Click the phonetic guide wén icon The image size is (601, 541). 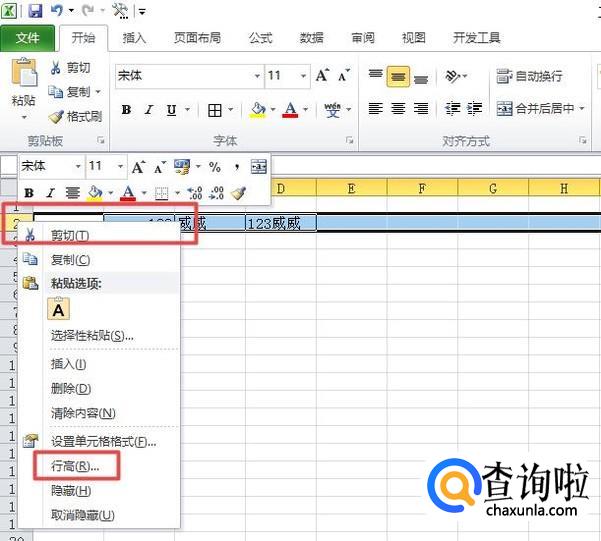pyautogui.click(x=332, y=110)
